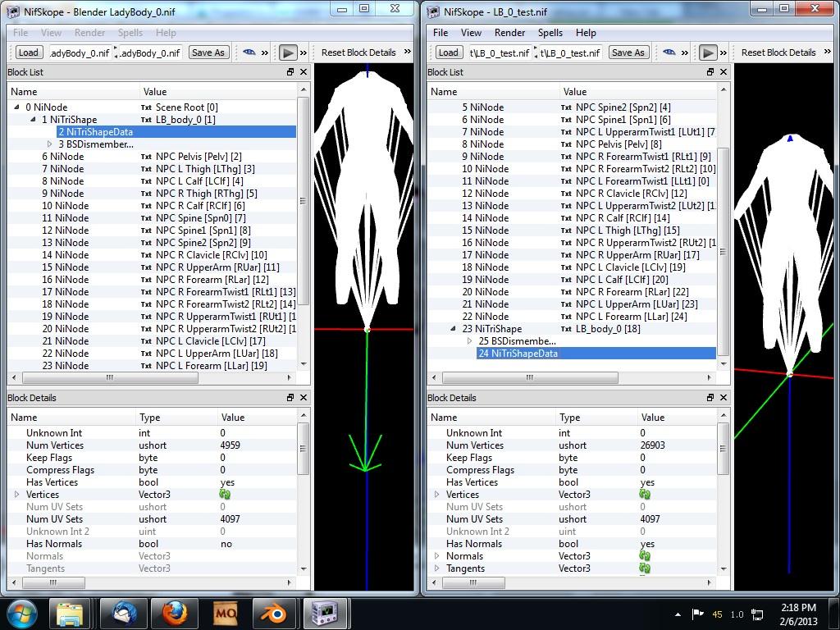Open Windows Explorer from the taskbar
840x630 pixels.
(x=70, y=614)
